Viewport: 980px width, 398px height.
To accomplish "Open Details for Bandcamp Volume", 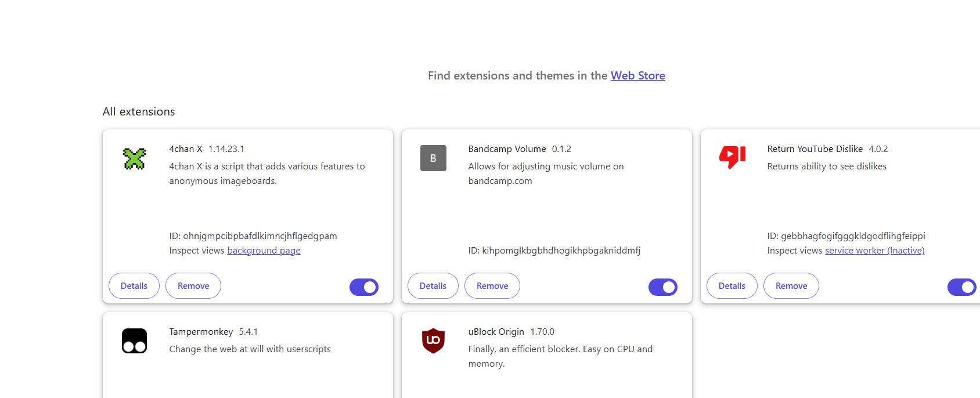I will coord(433,286).
